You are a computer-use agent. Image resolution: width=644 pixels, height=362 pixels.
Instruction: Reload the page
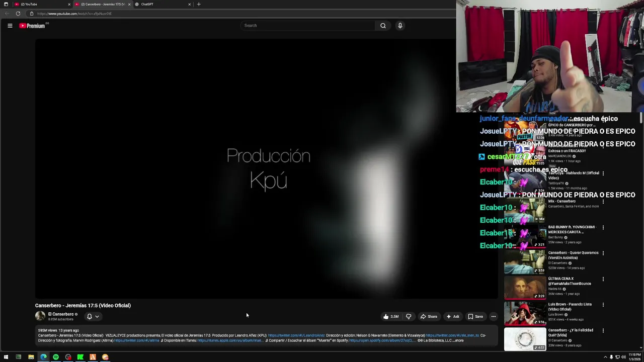click(18, 14)
